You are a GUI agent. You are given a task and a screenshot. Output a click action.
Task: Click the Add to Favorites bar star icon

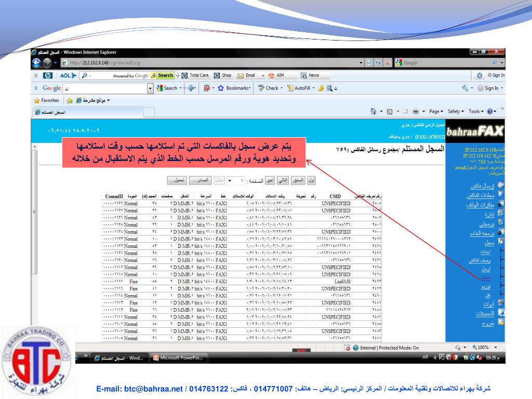coord(70,100)
